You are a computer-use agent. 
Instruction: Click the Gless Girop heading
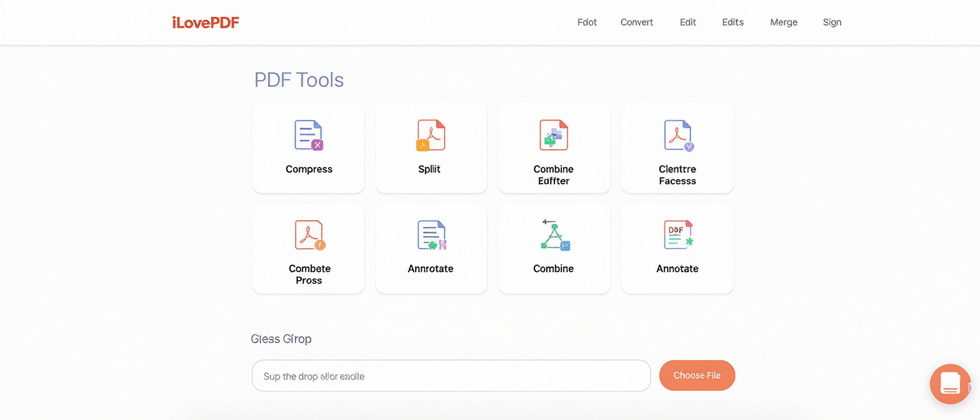pos(281,339)
